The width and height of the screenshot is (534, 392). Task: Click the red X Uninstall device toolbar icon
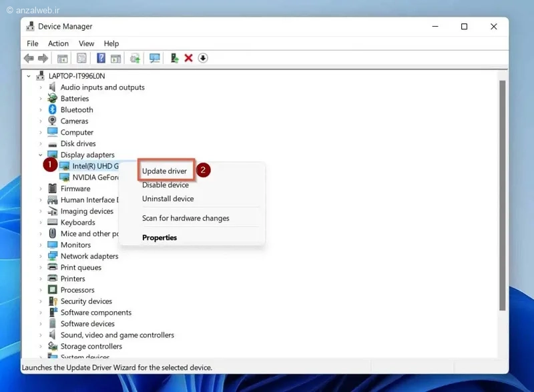point(188,58)
